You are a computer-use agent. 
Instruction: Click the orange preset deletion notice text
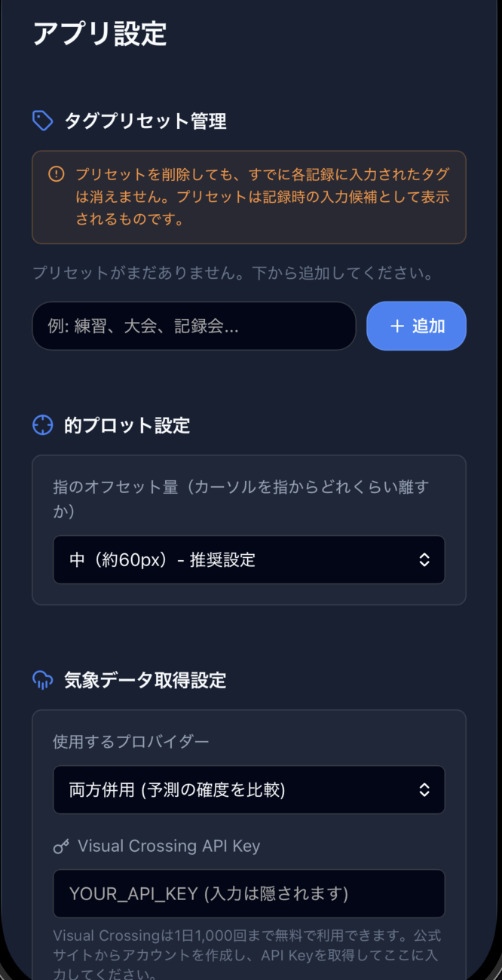[x=262, y=197]
